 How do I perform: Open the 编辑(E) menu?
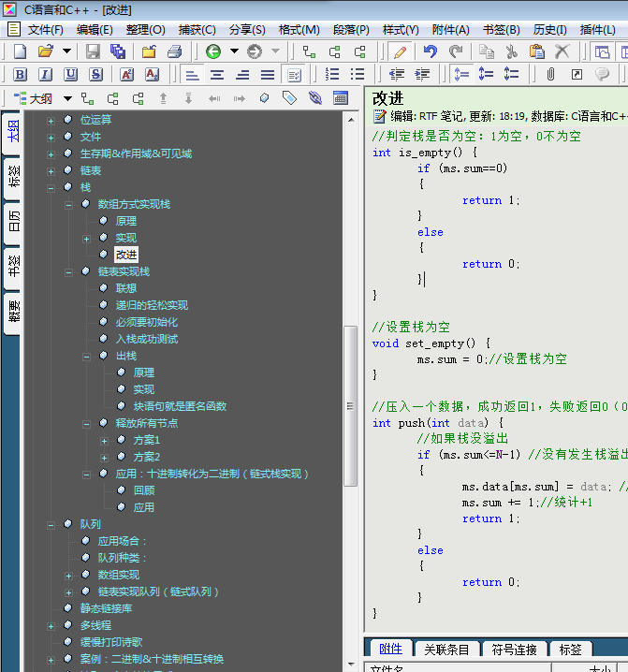pos(95,30)
